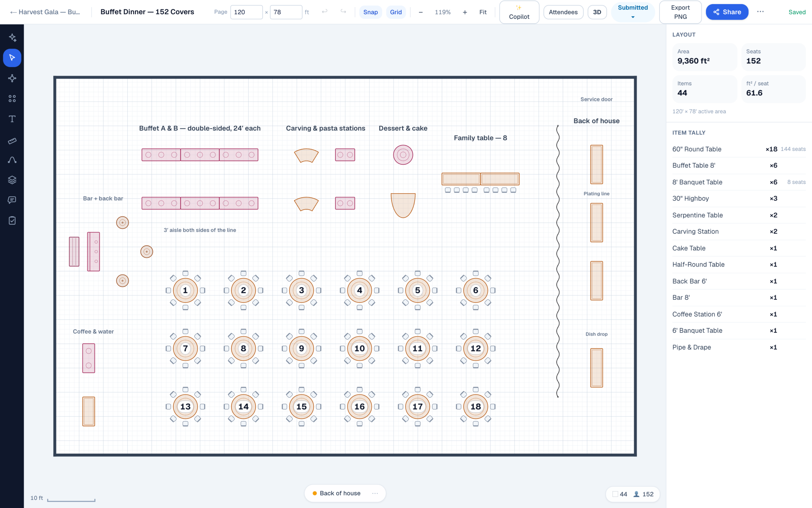This screenshot has width=812, height=508.
Task: Click the 60" Round Table tally row
Action: (x=738, y=149)
